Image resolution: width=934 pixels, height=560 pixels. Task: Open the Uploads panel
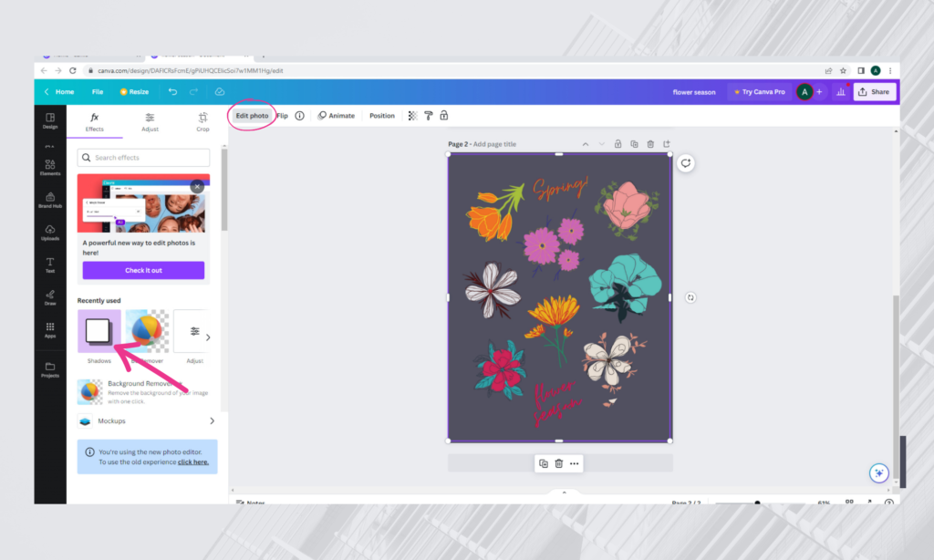coord(50,233)
